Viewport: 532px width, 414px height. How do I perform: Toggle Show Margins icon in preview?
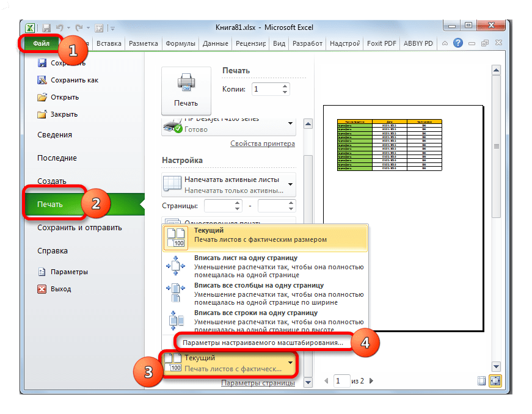(481, 381)
